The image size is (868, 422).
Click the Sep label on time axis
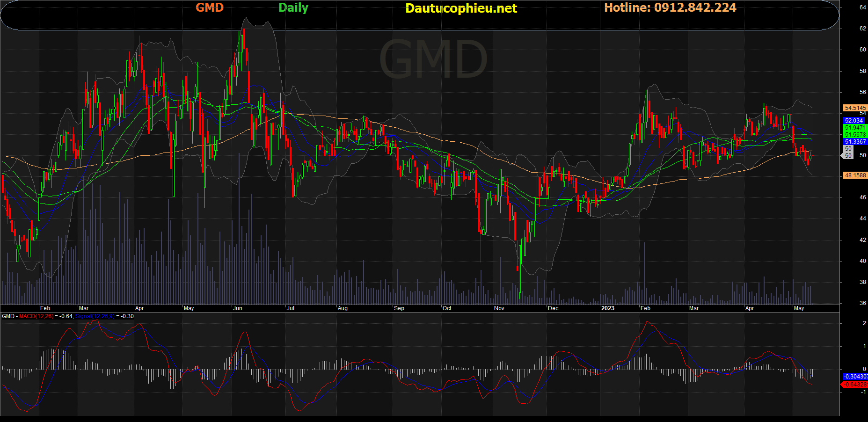(399, 308)
